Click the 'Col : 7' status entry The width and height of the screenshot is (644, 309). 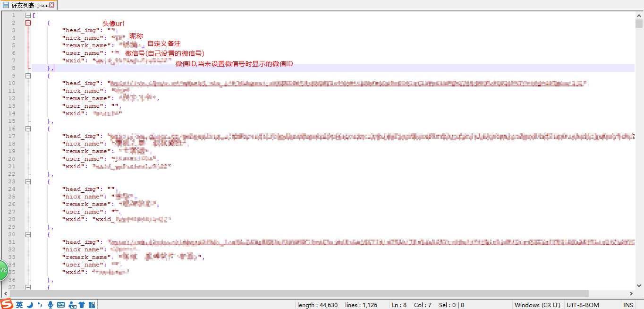click(x=423, y=305)
